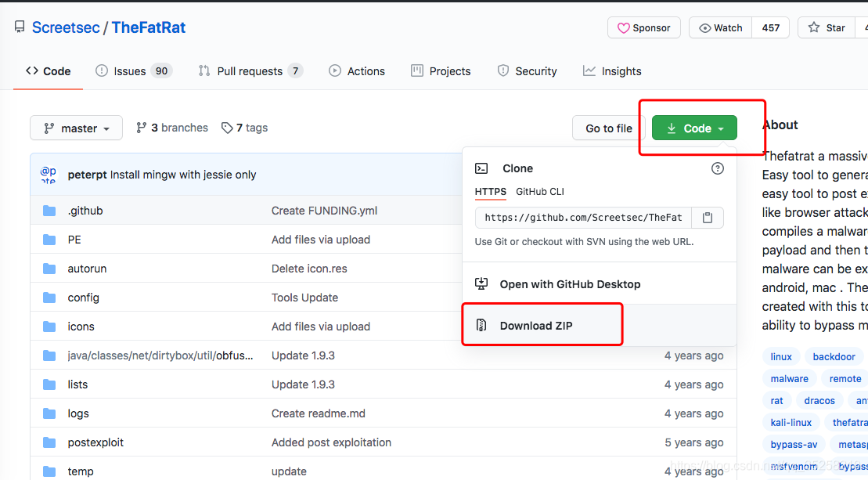Click the clone help question mark icon
Viewport: 868px width, 480px height.
point(718,168)
